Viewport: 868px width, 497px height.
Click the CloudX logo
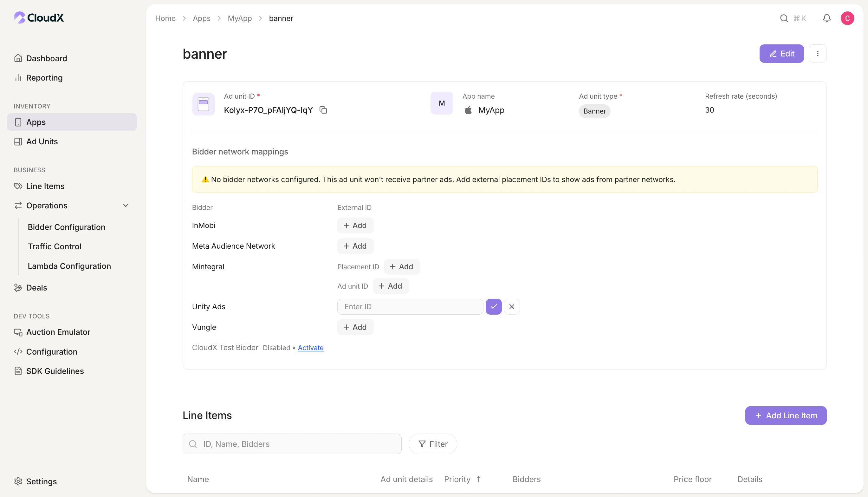(38, 18)
